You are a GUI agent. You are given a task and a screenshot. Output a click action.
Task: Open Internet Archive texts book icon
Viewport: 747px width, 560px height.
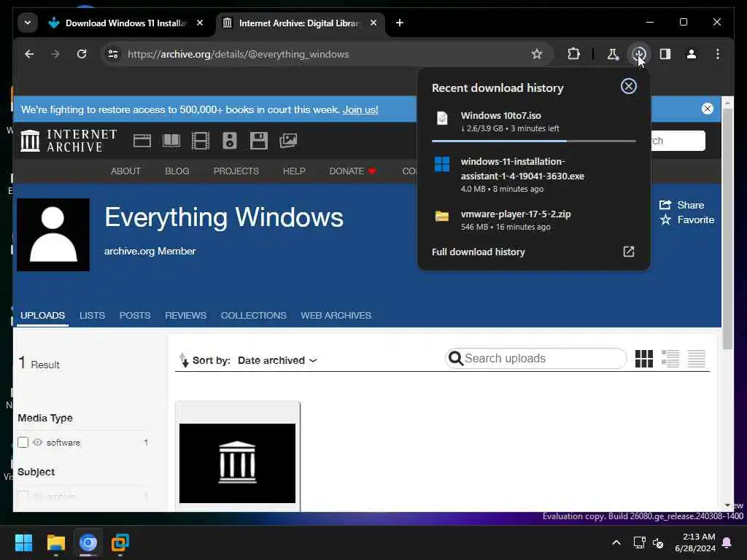click(x=171, y=141)
